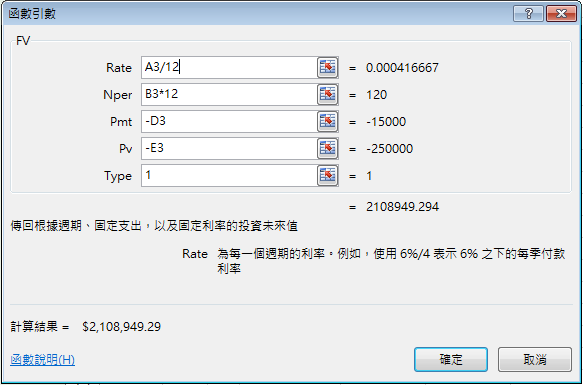Click the function description text 傳回根據週期
The height and width of the screenshot is (385, 583).
(154, 226)
